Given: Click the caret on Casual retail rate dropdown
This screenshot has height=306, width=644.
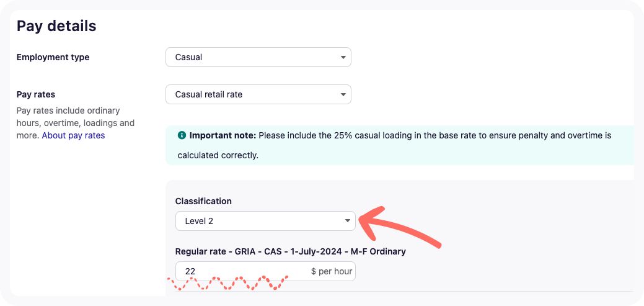Looking at the screenshot, I should coord(343,95).
